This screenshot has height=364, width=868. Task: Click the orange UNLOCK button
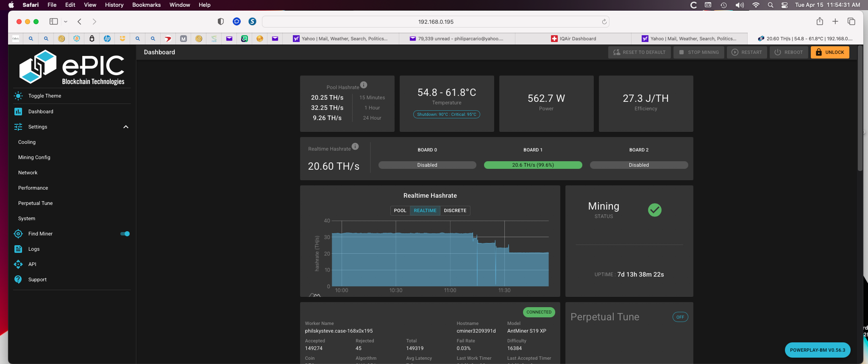(x=830, y=52)
